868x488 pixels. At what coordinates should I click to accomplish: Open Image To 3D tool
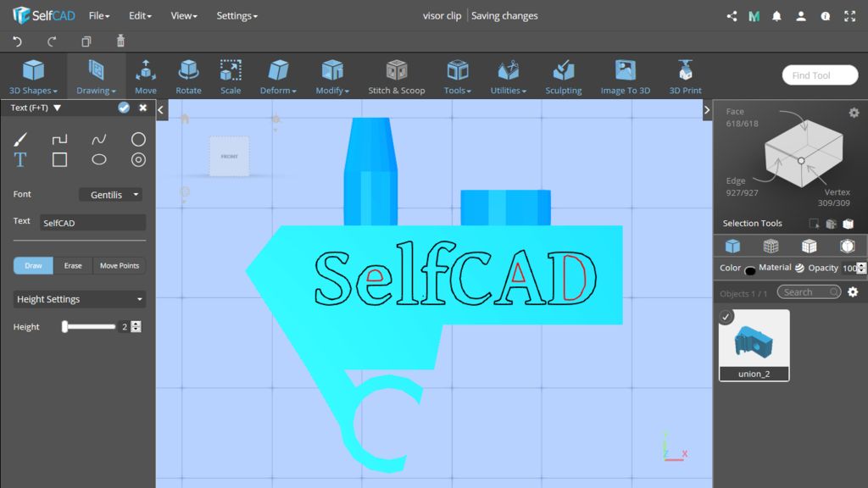(x=626, y=77)
